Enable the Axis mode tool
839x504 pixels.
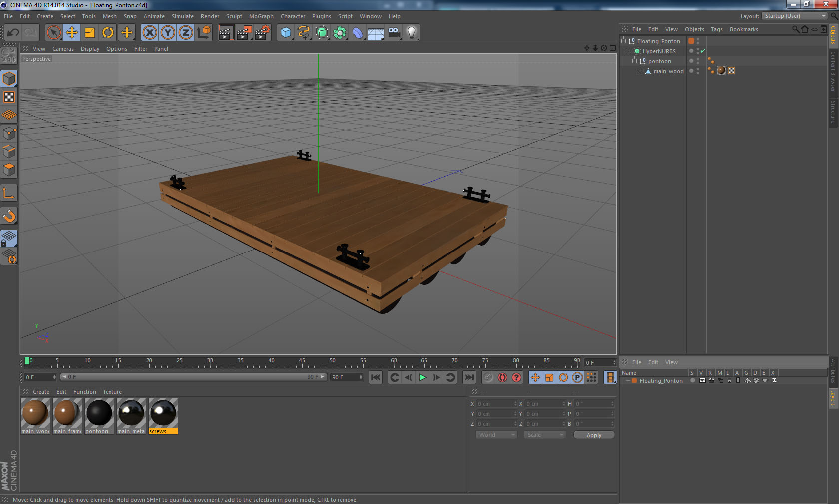coord(9,193)
